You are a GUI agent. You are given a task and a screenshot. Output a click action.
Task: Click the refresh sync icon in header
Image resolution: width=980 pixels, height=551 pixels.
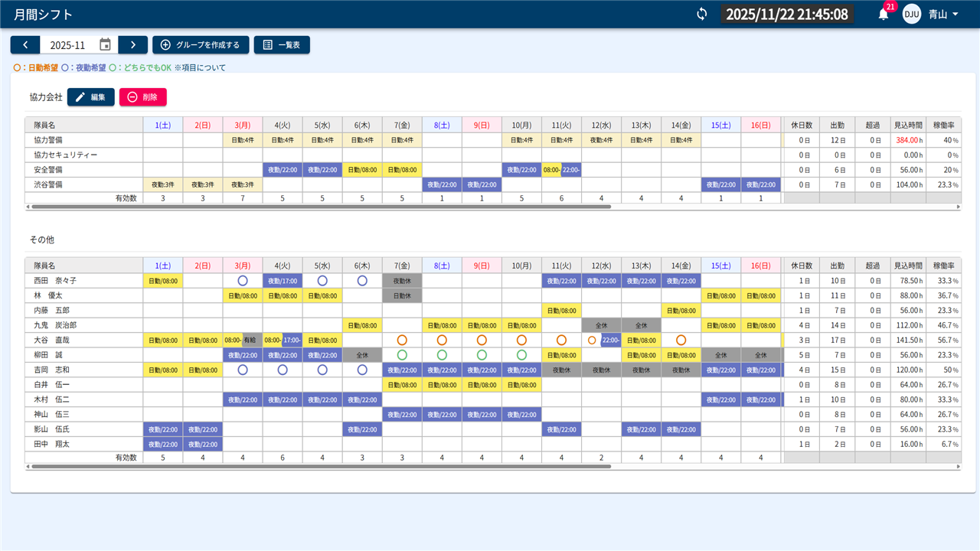pos(701,14)
